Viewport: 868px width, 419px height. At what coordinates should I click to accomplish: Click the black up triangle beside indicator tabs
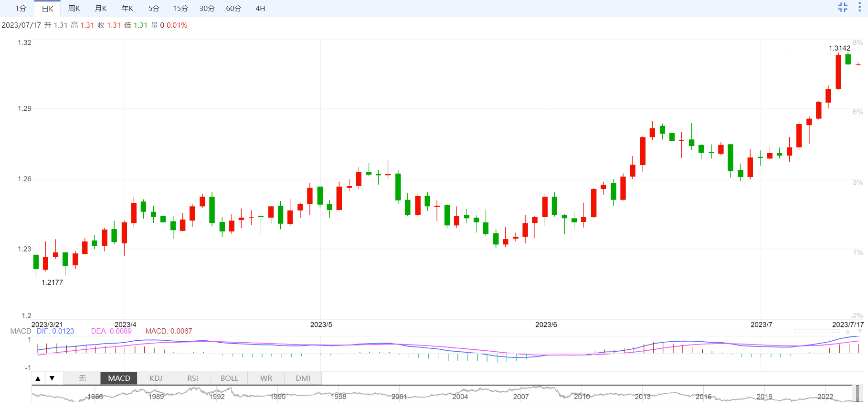tap(38, 378)
